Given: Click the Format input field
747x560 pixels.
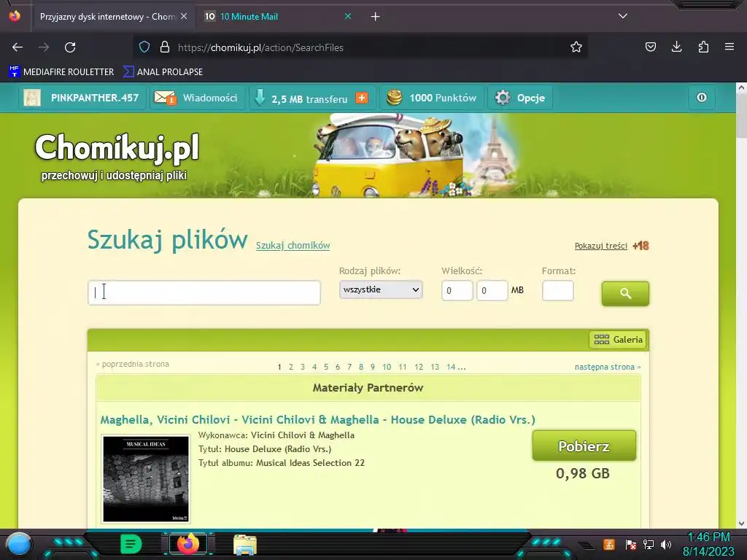Looking at the screenshot, I should pyautogui.click(x=558, y=290).
